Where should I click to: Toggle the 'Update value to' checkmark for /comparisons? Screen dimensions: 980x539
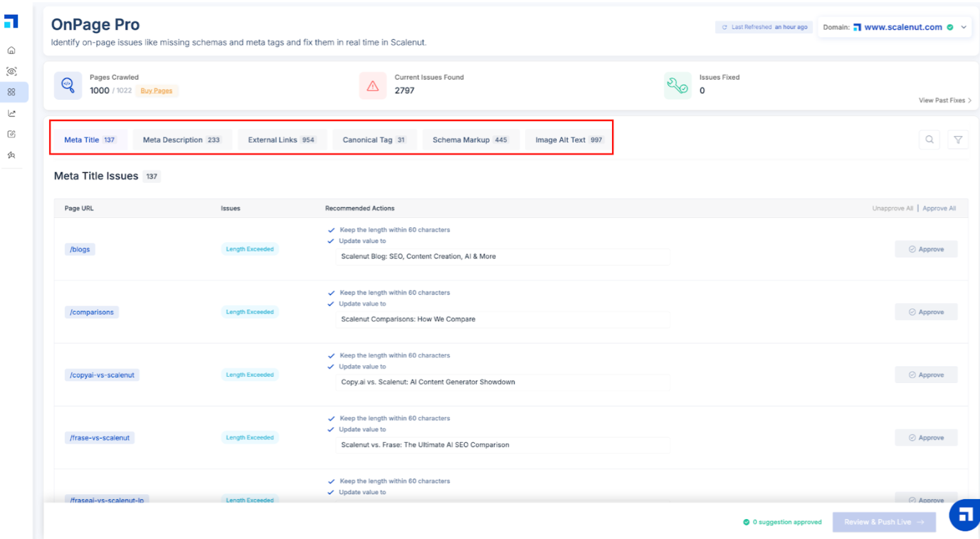click(x=331, y=304)
